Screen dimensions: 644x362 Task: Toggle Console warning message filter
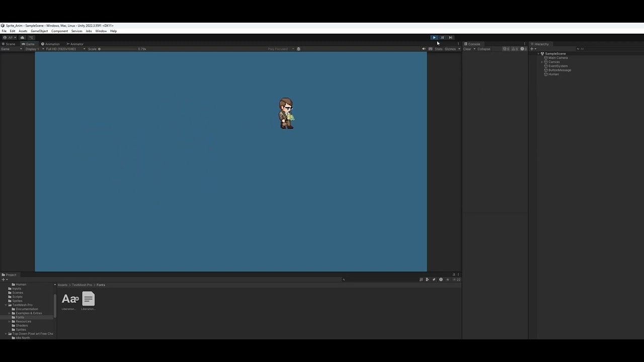(x=515, y=49)
